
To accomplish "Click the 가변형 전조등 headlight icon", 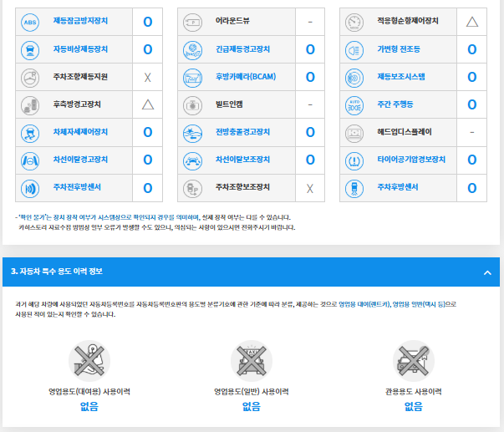I will tap(354, 49).
